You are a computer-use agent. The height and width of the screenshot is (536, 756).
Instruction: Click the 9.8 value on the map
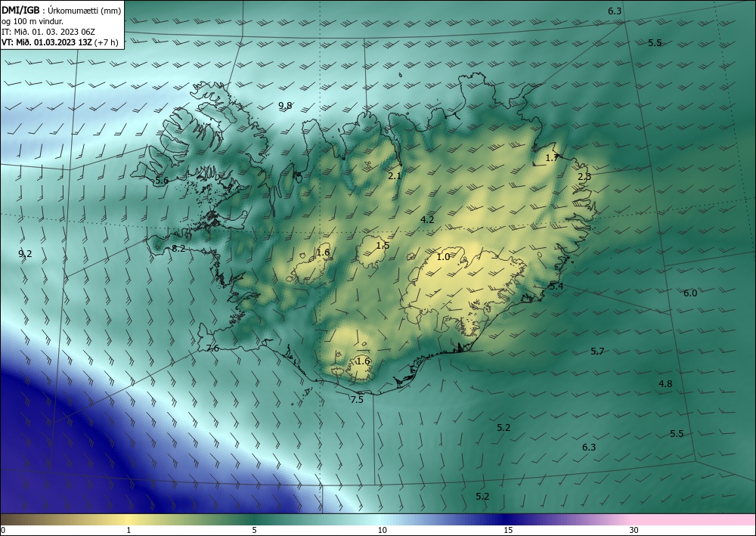[286, 106]
